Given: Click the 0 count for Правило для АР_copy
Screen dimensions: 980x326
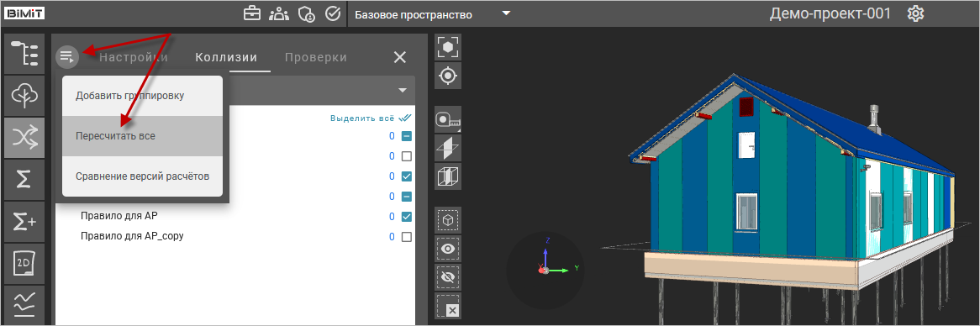Looking at the screenshot, I should click(x=392, y=237).
